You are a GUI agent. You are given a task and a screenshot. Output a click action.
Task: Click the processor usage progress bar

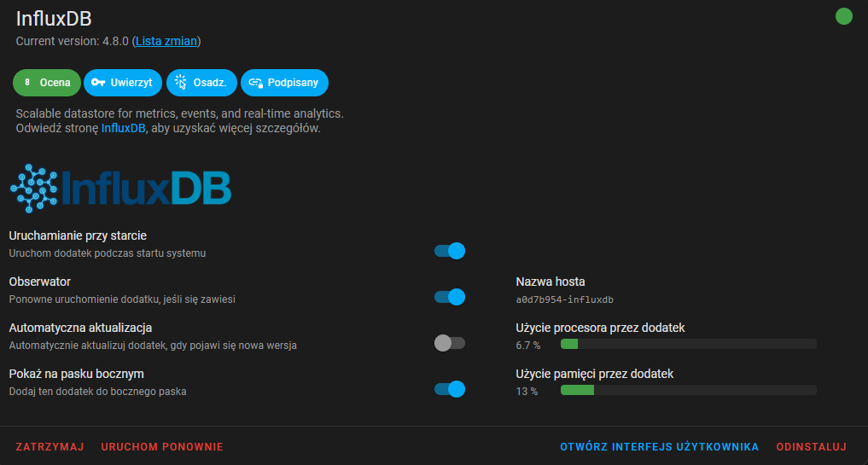689,344
